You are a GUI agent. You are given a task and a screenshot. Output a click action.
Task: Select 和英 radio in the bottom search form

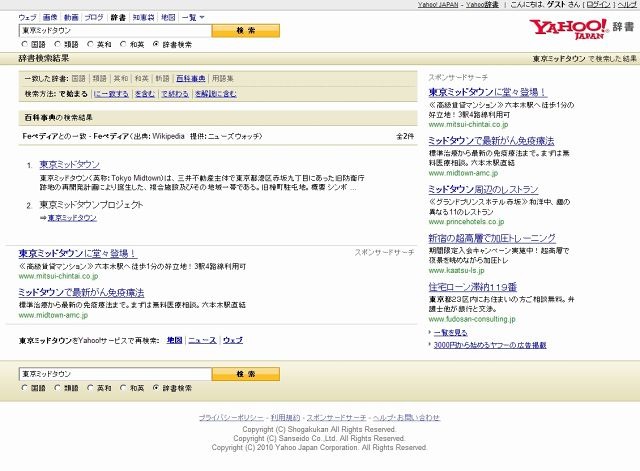pyautogui.click(x=123, y=388)
